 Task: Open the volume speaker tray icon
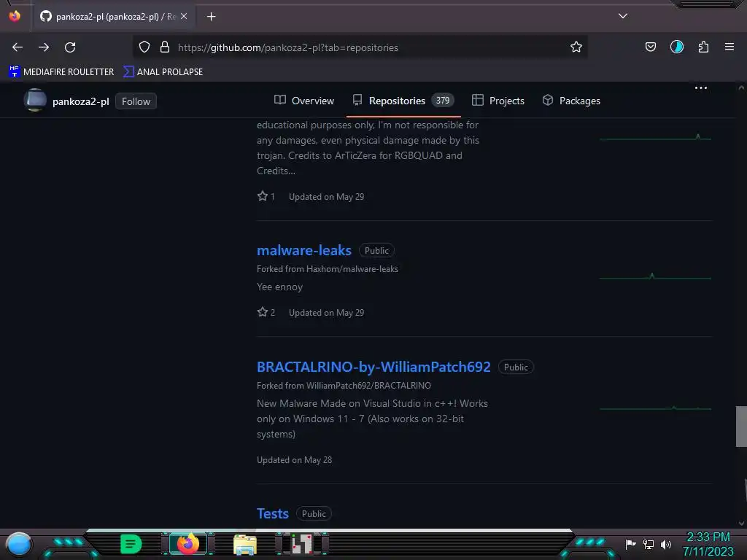pyautogui.click(x=665, y=544)
